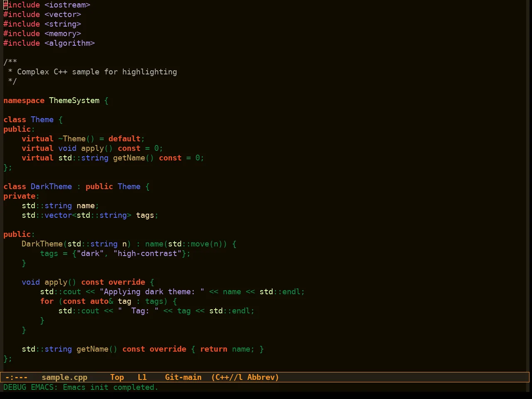This screenshot has width=532, height=399.
Task: Place cursor on '#include <memory>' line
Action: point(42,34)
